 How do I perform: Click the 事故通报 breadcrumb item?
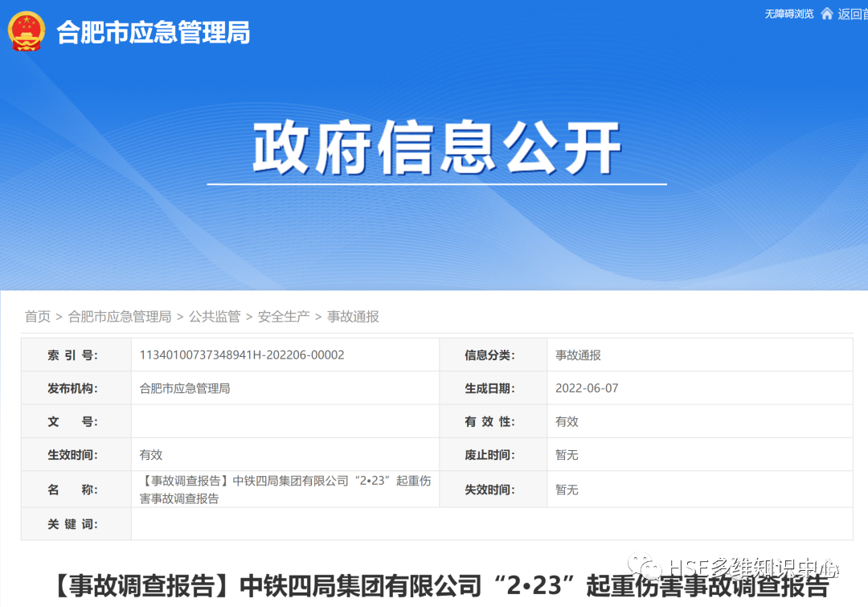350,316
